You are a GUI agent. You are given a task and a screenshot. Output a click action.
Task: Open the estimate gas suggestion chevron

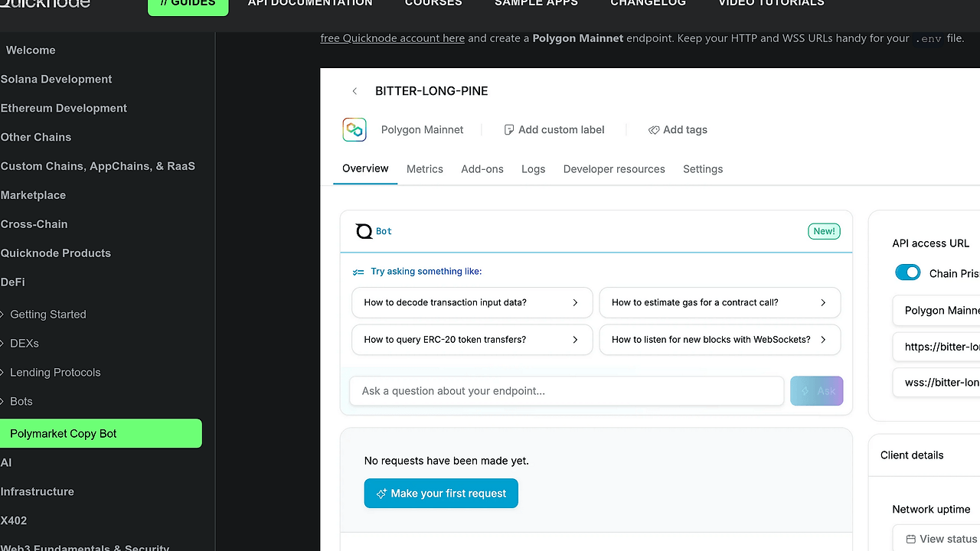pos(823,302)
